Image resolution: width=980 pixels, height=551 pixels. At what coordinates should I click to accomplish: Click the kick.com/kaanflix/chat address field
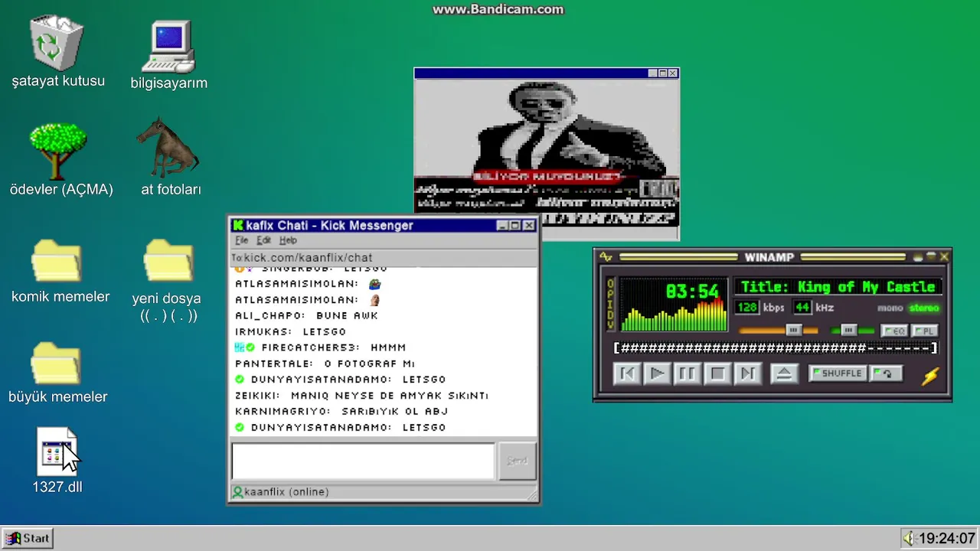tap(384, 258)
